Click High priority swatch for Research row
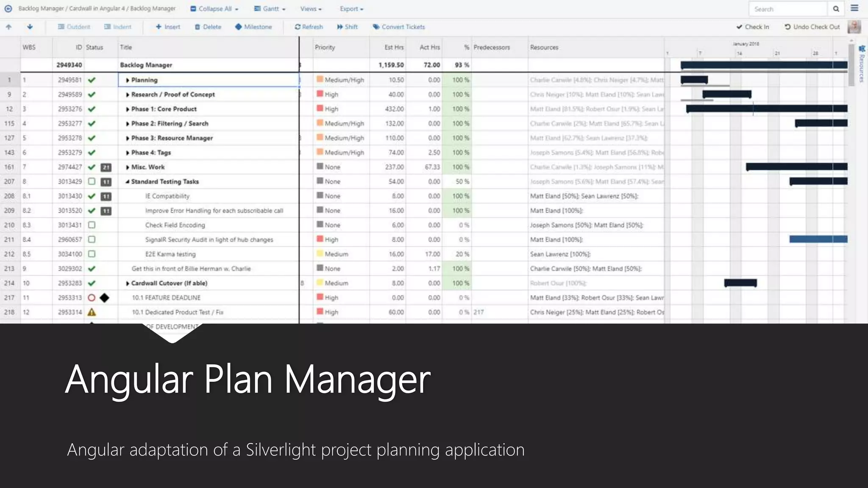 click(320, 94)
